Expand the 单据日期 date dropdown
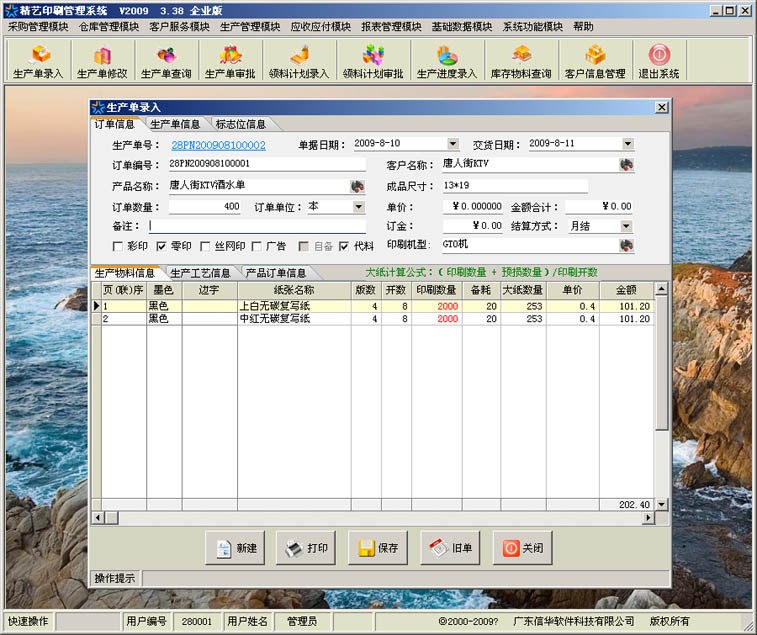757x635 pixels. coord(453,144)
